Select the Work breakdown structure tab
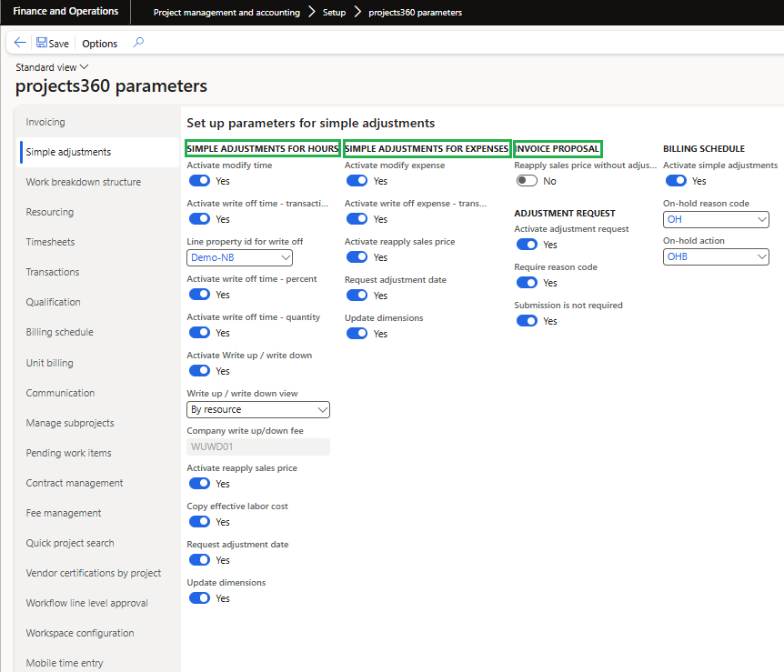This screenshot has height=672, width=784. [84, 182]
